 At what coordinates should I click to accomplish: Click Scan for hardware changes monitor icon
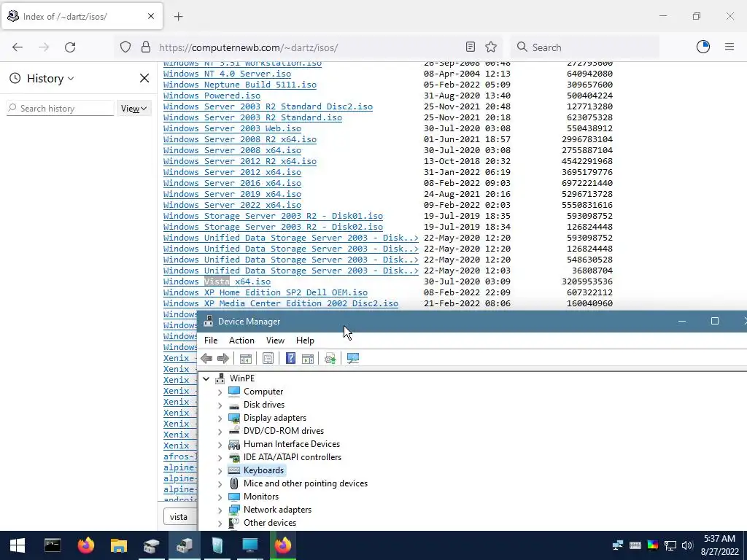(353, 358)
